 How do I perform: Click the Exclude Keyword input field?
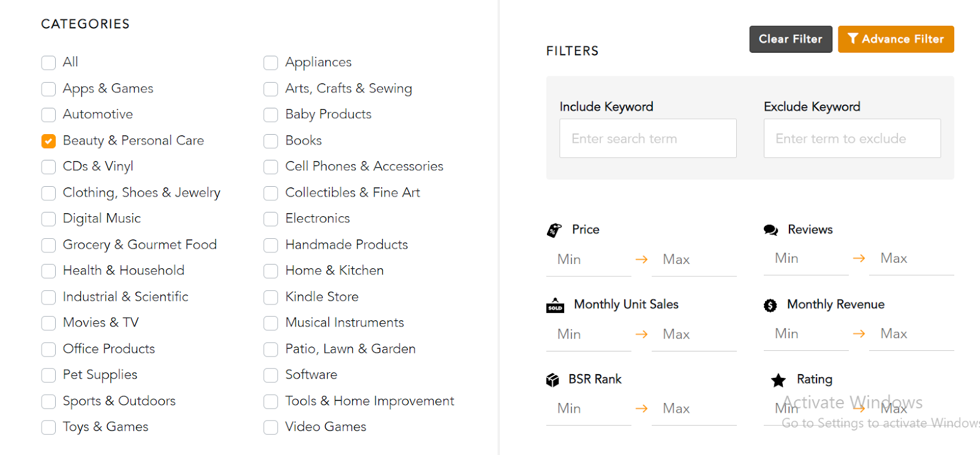(x=851, y=139)
